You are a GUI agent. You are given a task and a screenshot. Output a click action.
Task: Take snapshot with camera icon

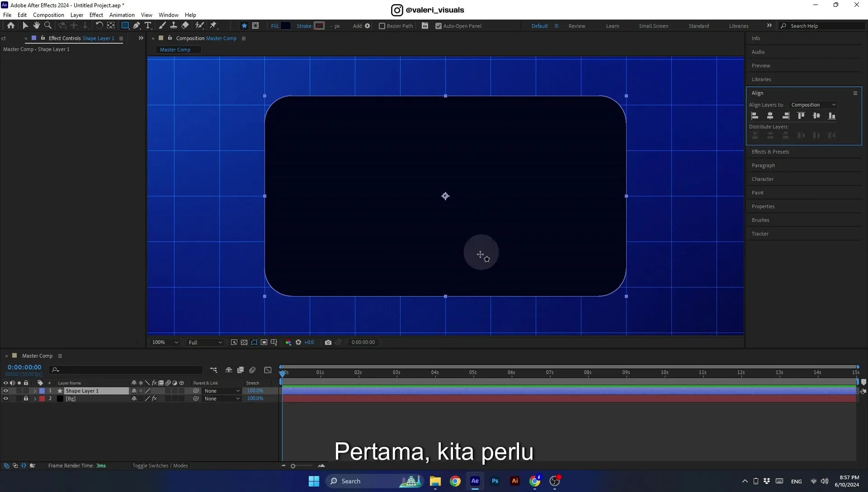tap(328, 342)
